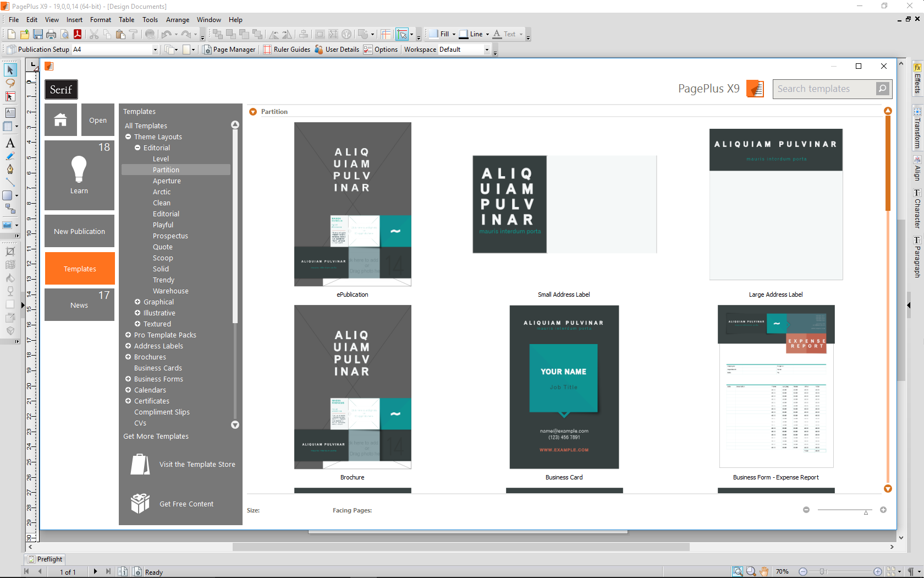Choose the Artistic Text tool

point(10,143)
